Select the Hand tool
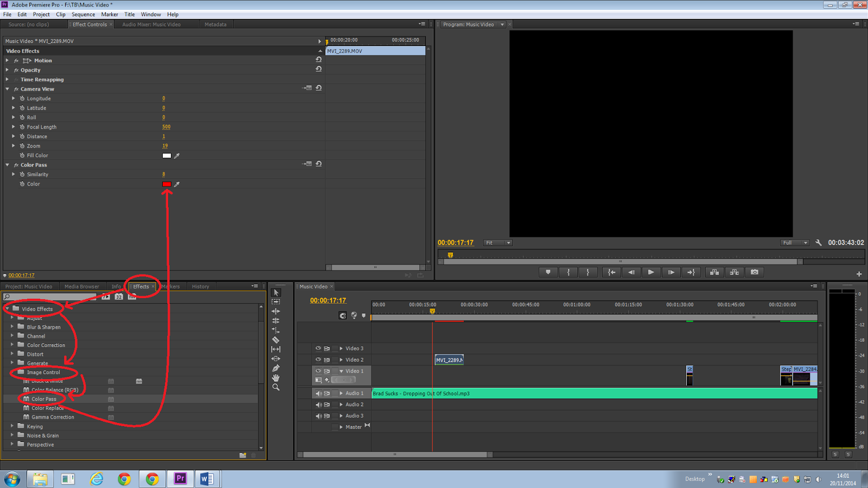This screenshot has height=488, width=868. 276,378
